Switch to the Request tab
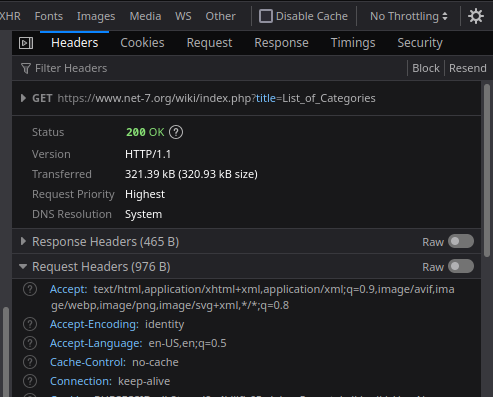Viewport: 493px width, 397px height. click(209, 43)
